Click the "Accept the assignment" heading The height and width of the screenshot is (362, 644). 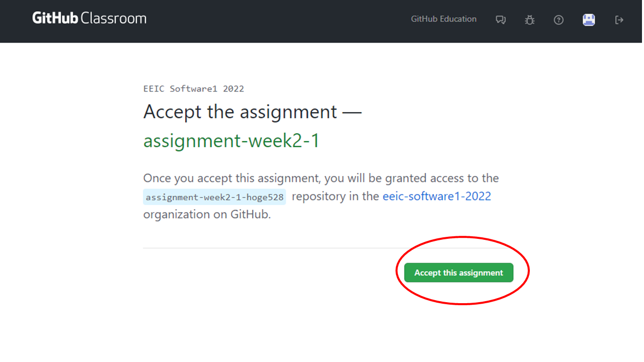[x=240, y=112]
